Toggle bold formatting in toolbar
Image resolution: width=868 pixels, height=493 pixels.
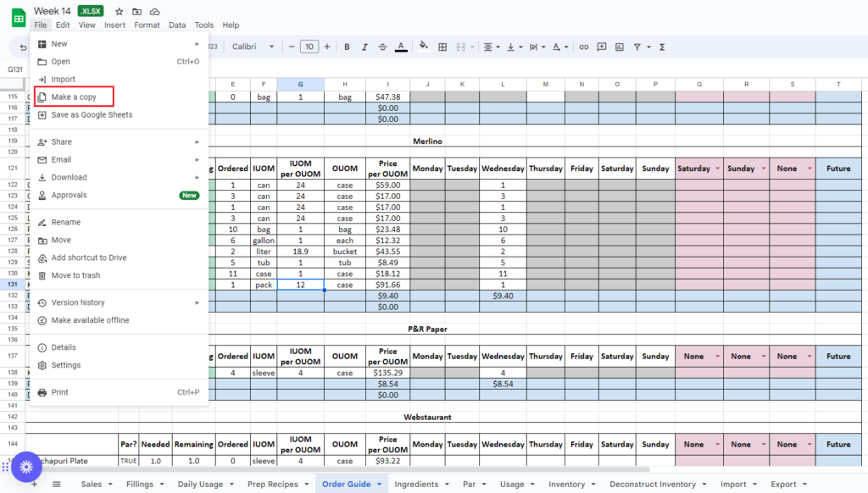347,47
